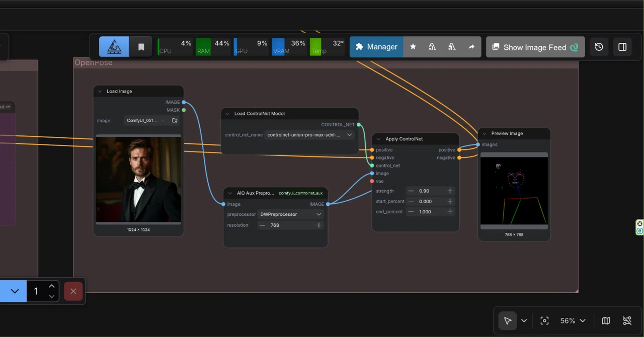Click the star icon beside Manager
This screenshot has width=644, height=337.
[x=413, y=47]
